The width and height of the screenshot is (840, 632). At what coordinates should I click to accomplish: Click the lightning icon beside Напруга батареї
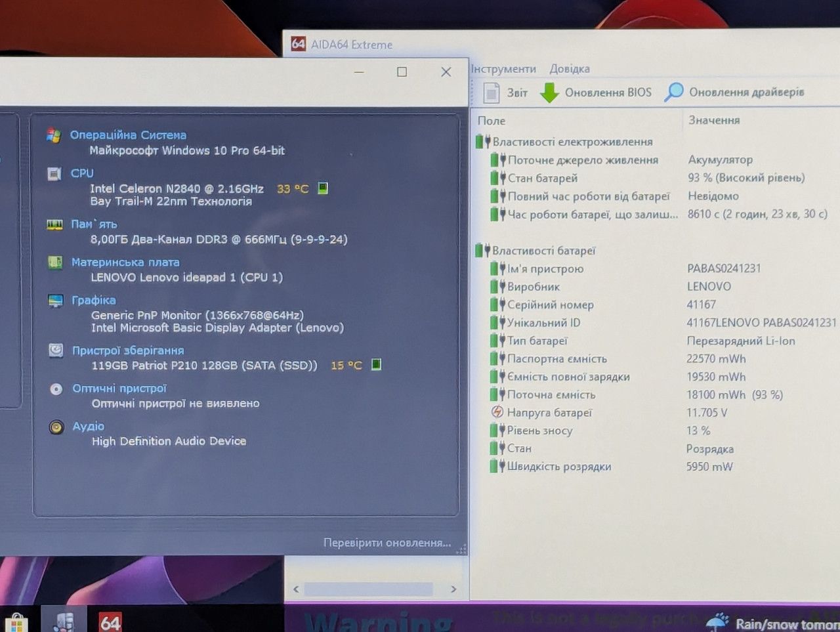point(497,412)
